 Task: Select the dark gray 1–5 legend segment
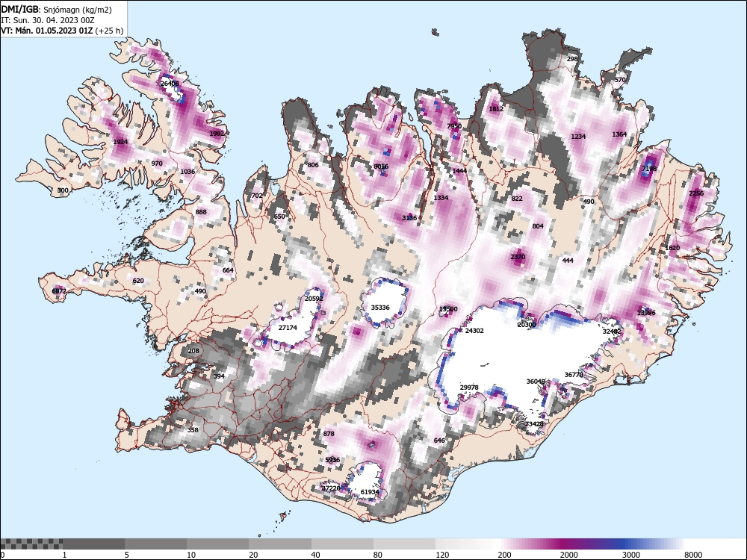pyautogui.click(x=93, y=544)
